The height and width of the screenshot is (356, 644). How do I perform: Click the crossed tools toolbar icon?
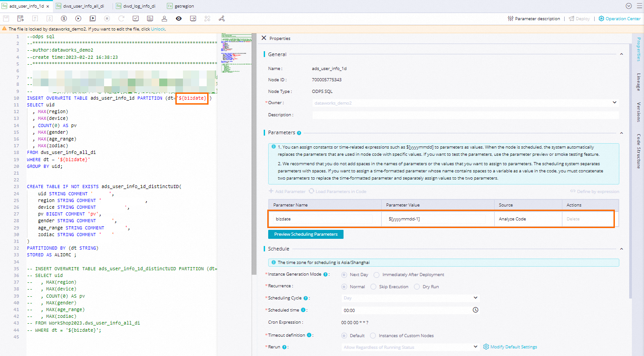click(207, 18)
